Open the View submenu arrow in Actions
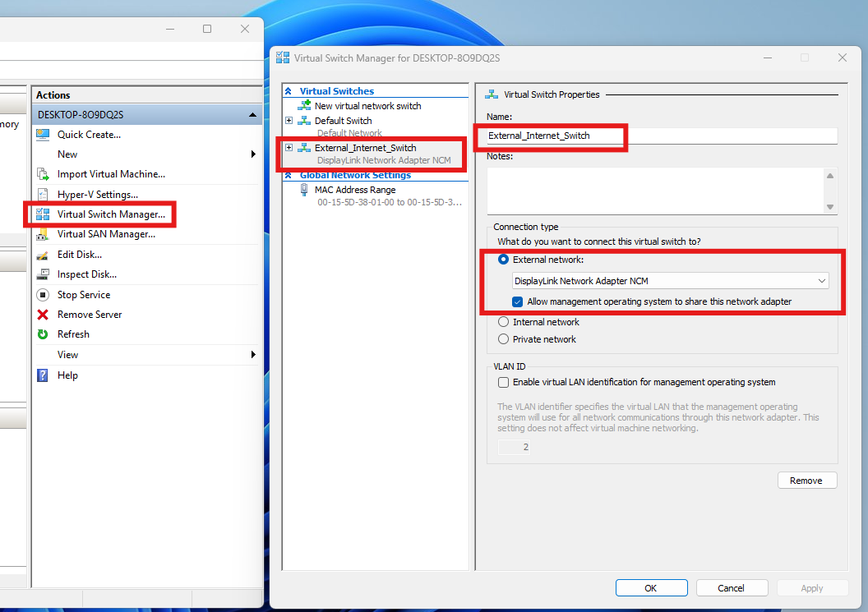868x612 pixels. click(x=253, y=355)
